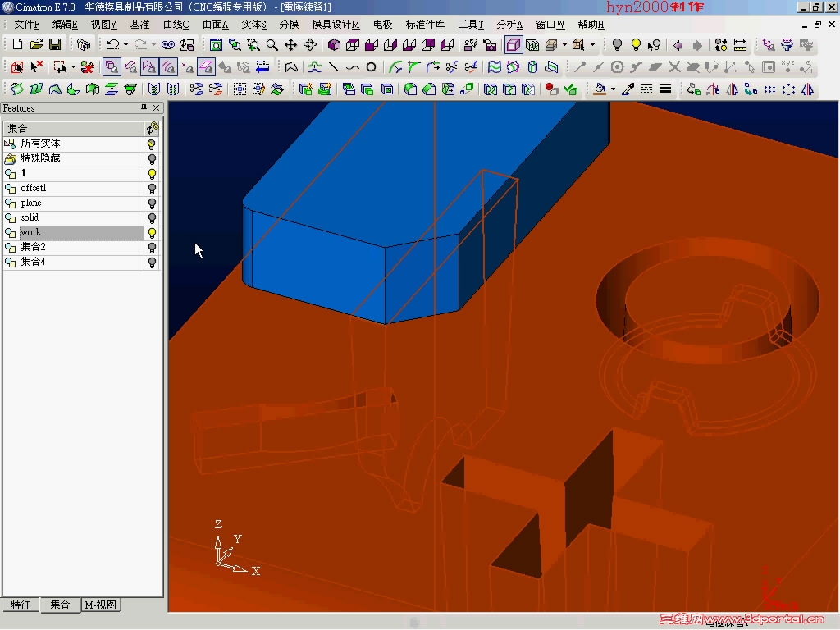This screenshot has height=630, width=840.
Task: Create a new file with the blank page icon
Action: click(17, 45)
